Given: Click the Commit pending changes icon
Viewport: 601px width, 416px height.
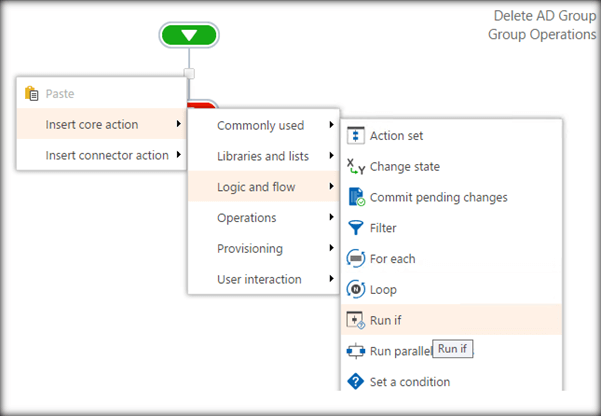Looking at the screenshot, I should point(355,197).
